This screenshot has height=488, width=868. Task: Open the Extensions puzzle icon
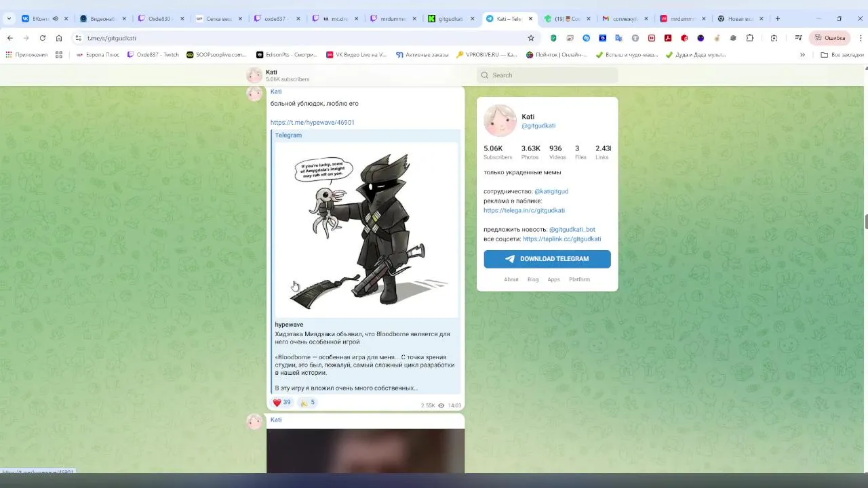coord(749,38)
